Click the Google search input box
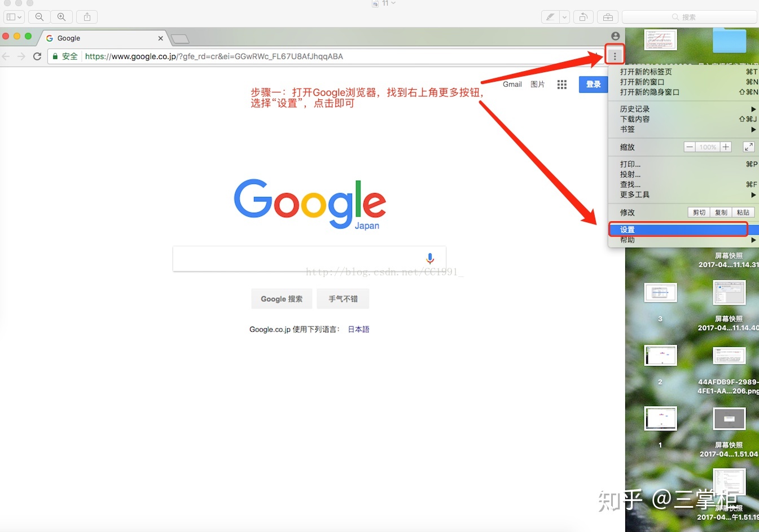The height and width of the screenshot is (532, 759). 309,258
